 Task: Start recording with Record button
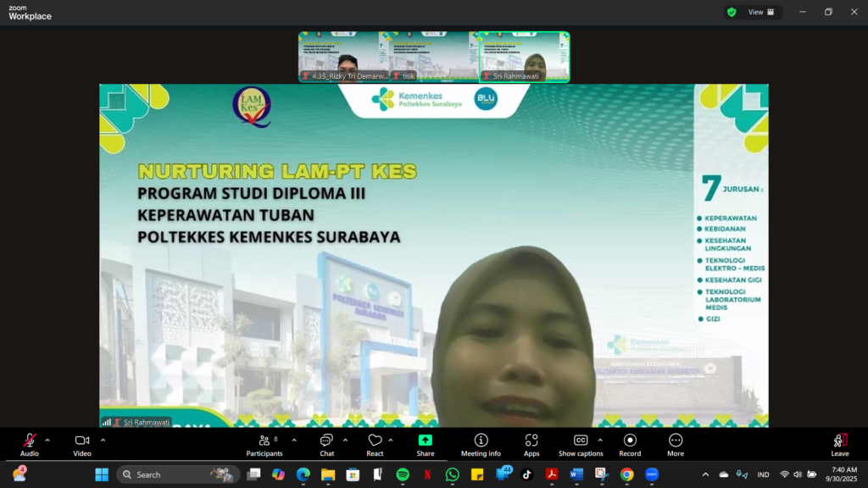[630, 445]
